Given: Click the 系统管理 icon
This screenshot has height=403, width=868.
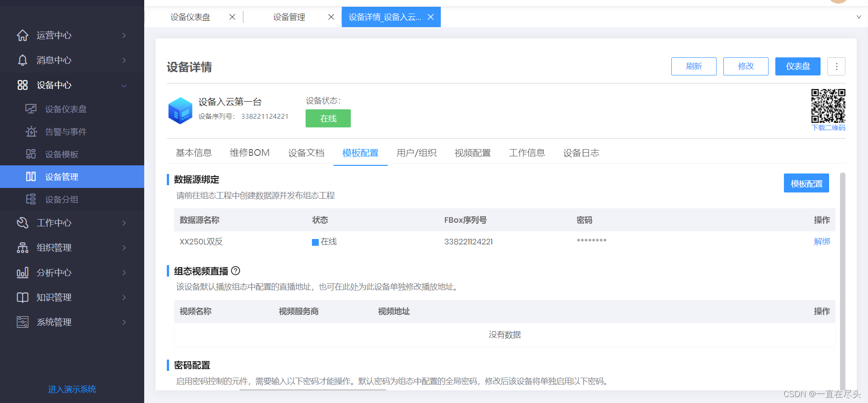Looking at the screenshot, I should pos(23,322).
